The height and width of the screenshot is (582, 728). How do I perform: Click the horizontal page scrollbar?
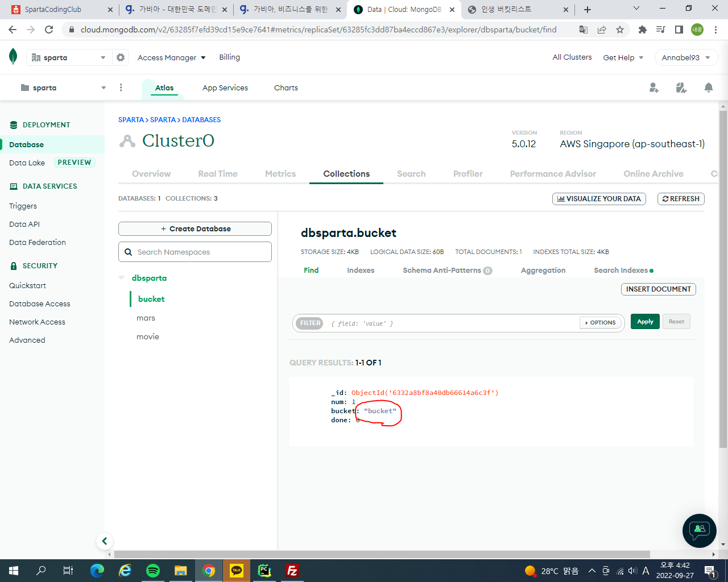click(382, 554)
